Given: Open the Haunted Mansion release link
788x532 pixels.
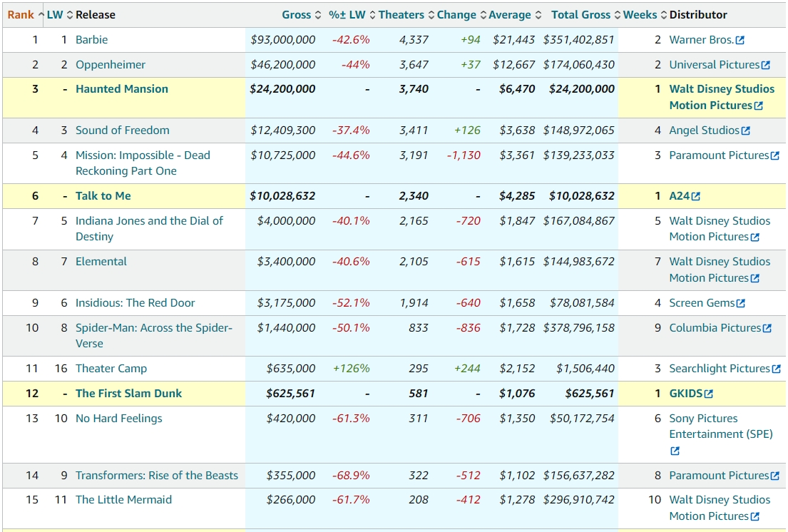Looking at the screenshot, I should tap(122, 89).
